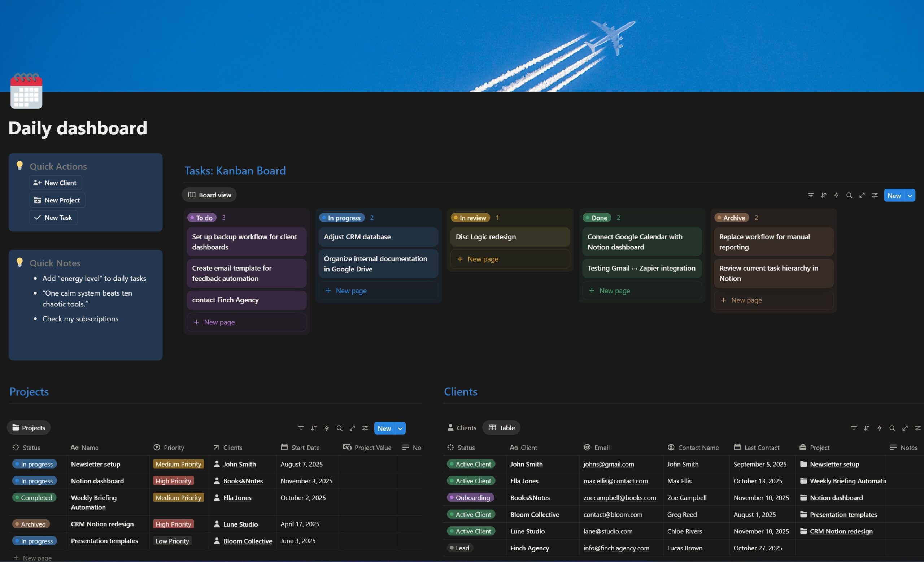Open the johns@gmail.com email link
924x562 pixels.
608,464
